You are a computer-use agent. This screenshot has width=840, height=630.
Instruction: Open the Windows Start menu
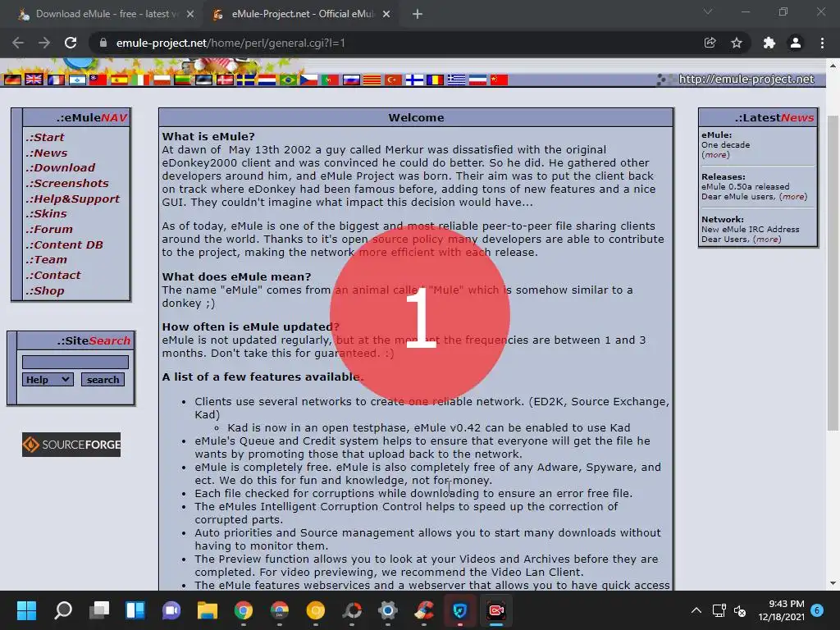26,610
